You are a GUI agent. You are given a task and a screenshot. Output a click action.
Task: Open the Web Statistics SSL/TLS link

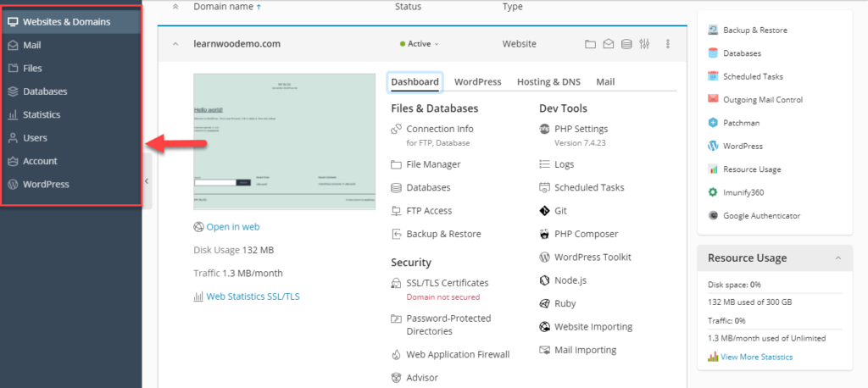tap(253, 297)
